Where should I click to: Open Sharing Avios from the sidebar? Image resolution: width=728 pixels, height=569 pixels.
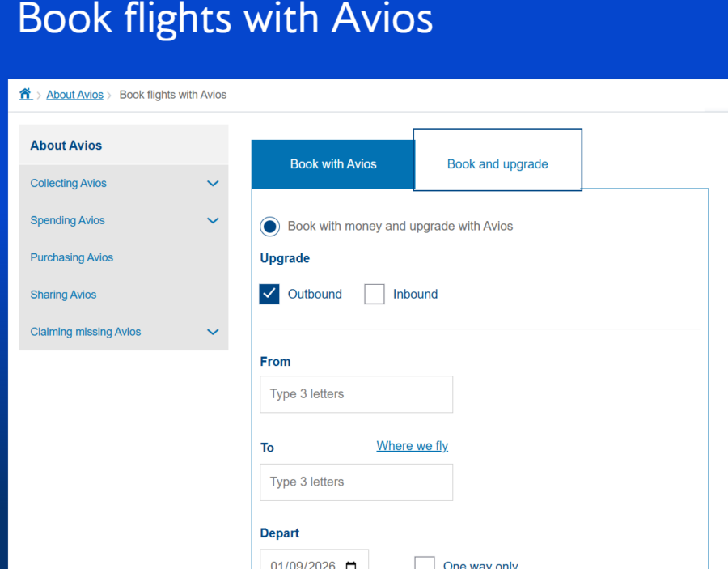(63, 295)
